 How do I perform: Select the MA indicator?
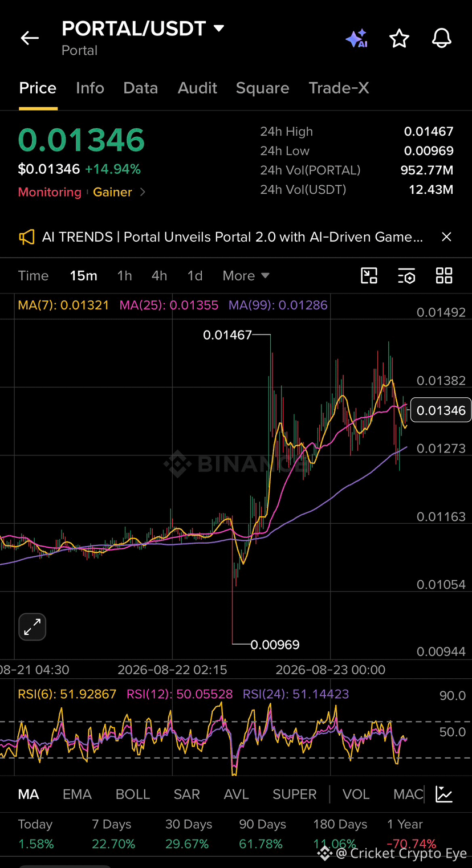click(29, 794)
